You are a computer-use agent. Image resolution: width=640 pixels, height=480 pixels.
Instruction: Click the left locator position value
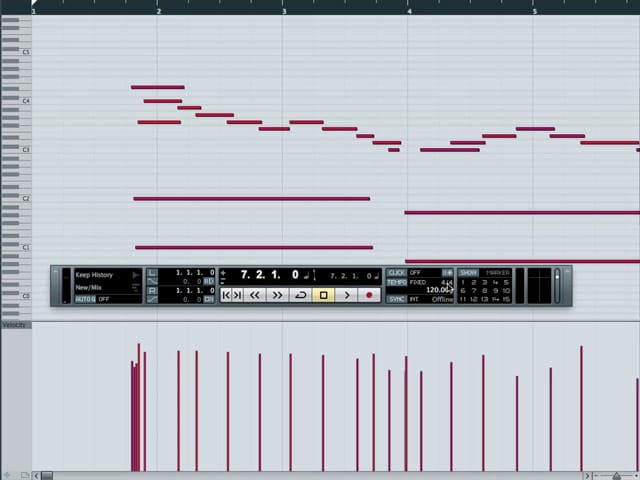coord(195,272)
